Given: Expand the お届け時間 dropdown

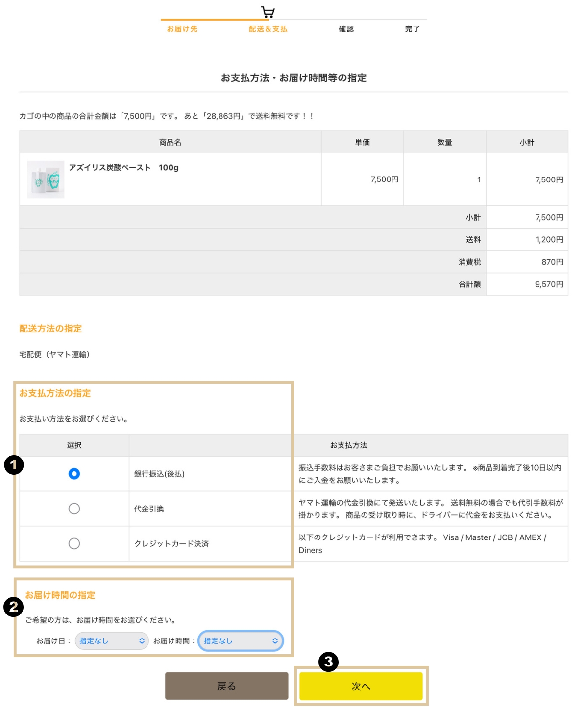Looking at the screenshot, I should point(241,641).
